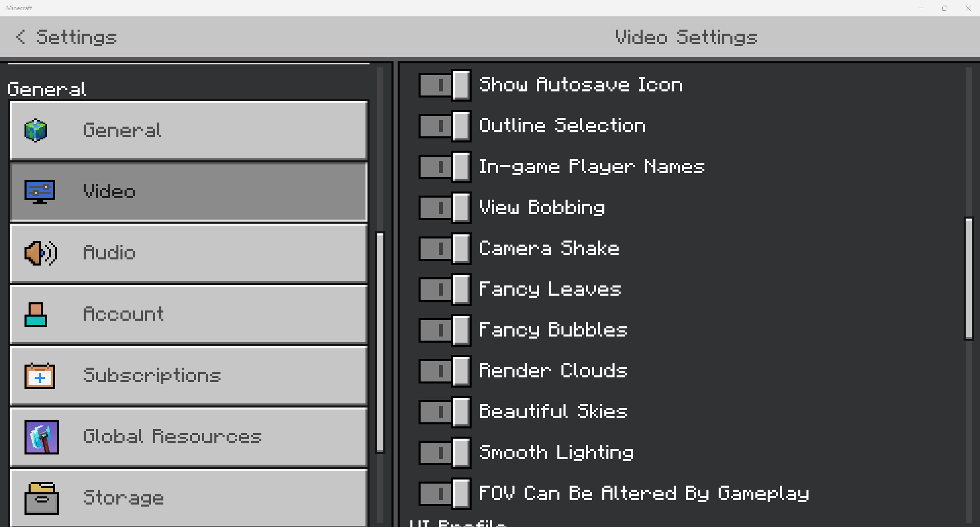Click the General globe block icon
Viewport: 980px width, 527px height.
(36, 130)
